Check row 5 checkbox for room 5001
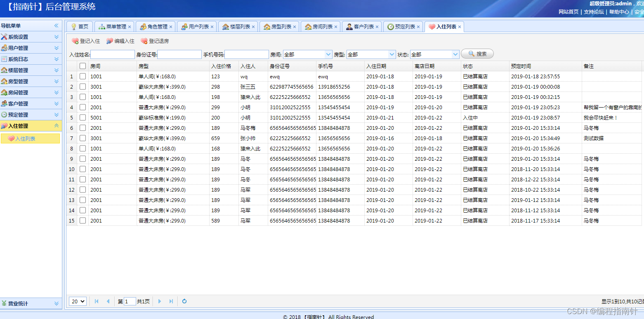The width and height of the screenshot is (644, 319). pyautogui.click(x=83, y=117)
